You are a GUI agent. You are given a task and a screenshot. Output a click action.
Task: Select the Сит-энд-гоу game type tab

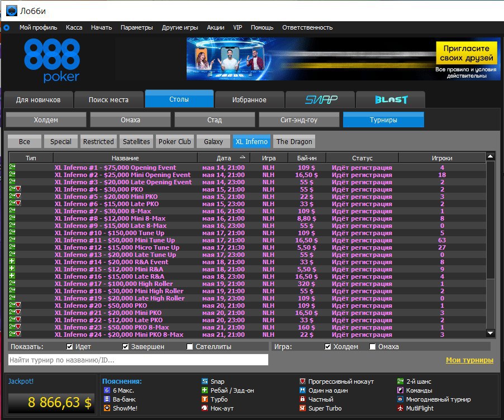[299, 120]
